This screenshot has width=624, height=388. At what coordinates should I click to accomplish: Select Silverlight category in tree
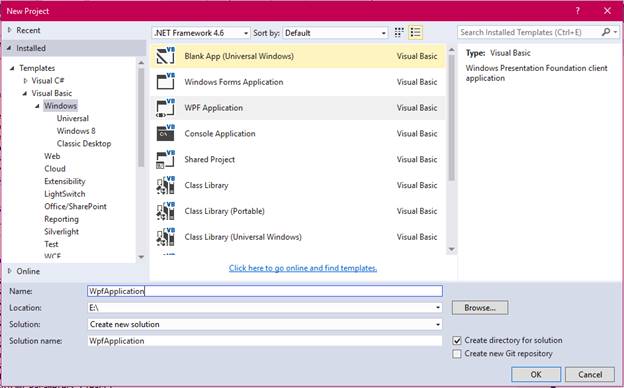coord(62,232)
